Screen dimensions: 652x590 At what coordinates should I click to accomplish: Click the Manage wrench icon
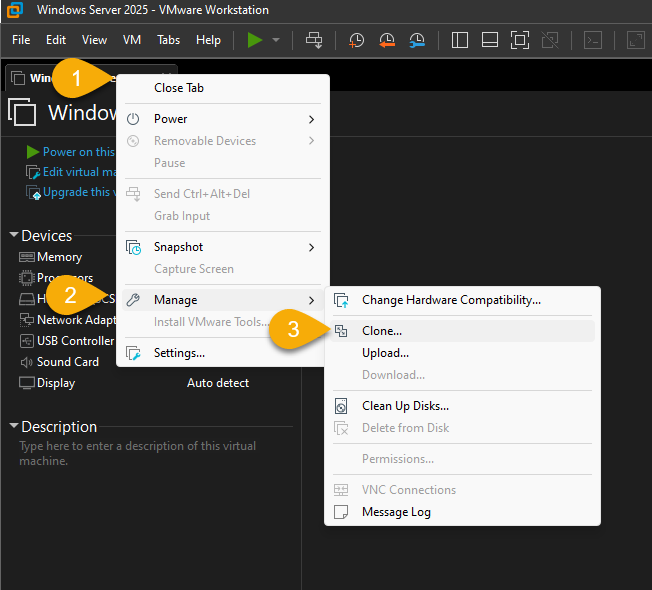point(133,300)
